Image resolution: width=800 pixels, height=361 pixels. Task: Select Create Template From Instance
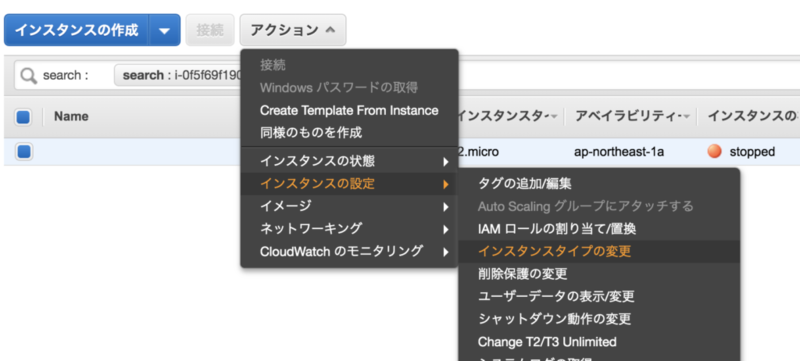pos(349,110)
